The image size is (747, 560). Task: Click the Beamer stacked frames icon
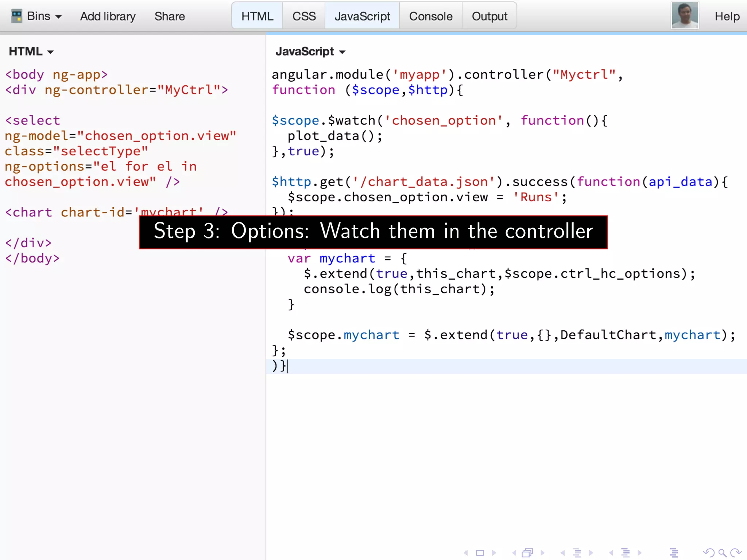pyautogui.click(x=527, y=553)
